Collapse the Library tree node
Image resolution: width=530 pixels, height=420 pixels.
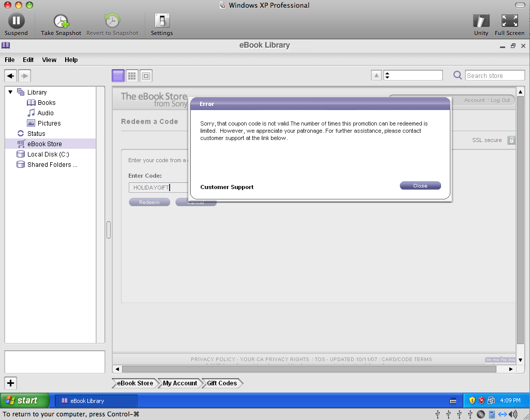click(10, 92)
